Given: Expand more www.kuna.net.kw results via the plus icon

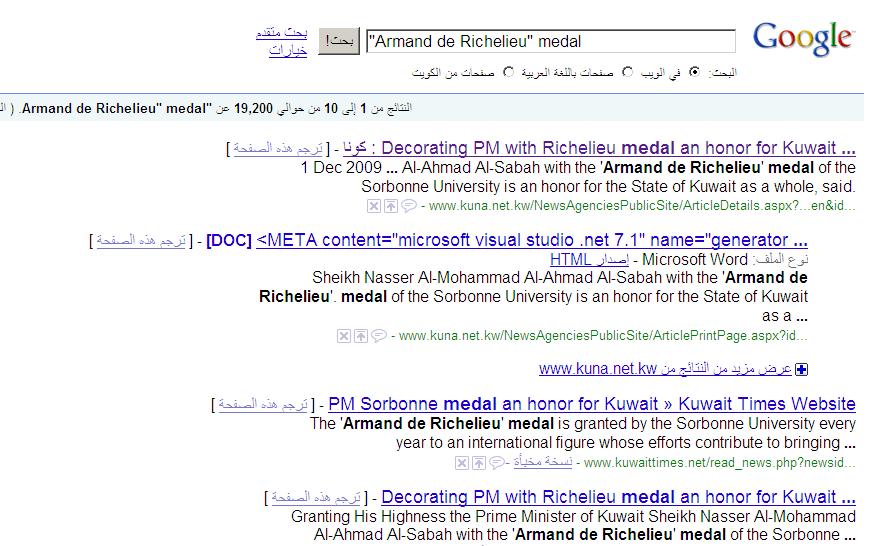Looking at the screenshot, I should (801, 369).
